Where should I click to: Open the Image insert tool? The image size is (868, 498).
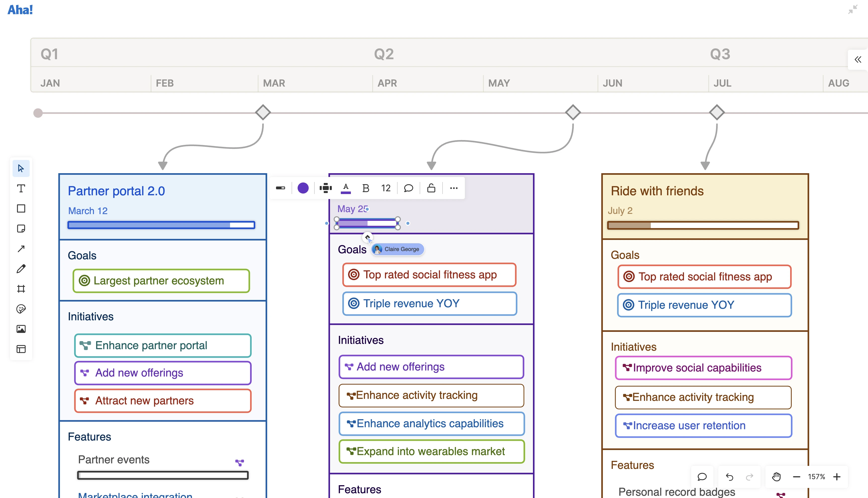21,329
